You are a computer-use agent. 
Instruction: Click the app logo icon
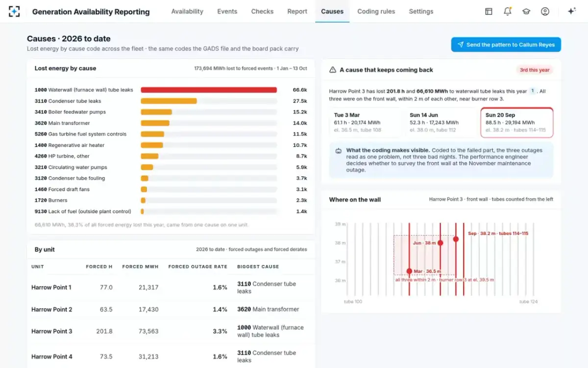pos(14,11)
